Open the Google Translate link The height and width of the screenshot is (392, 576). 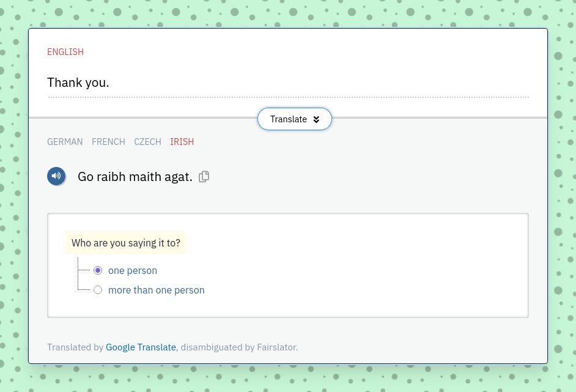pos(141,347)
